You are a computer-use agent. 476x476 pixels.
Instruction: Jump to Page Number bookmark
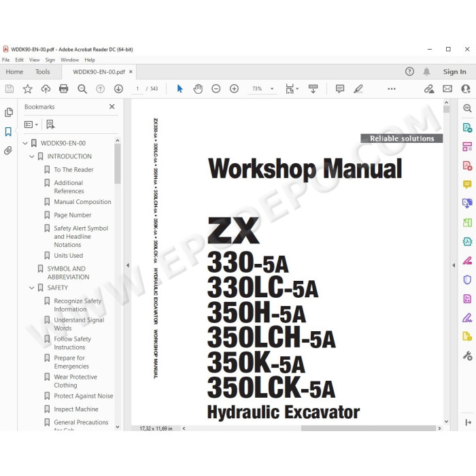[x=73, y=216]
